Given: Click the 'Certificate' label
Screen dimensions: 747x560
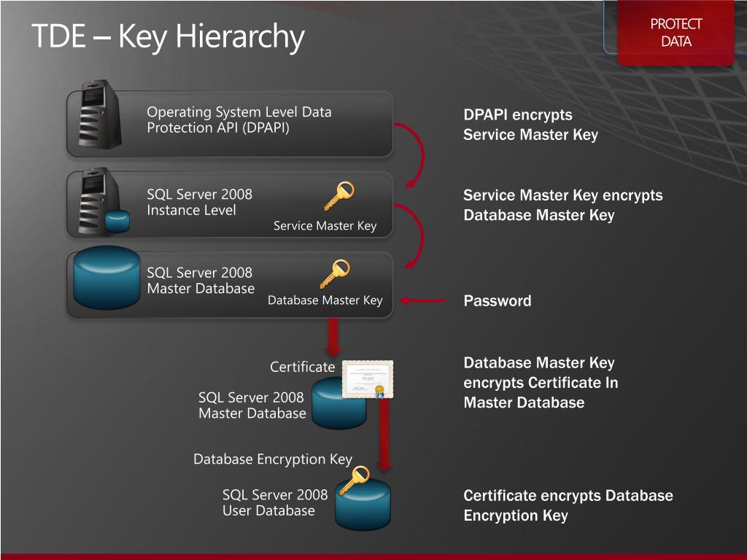Looking at the screenshot, I should [303, 367].
